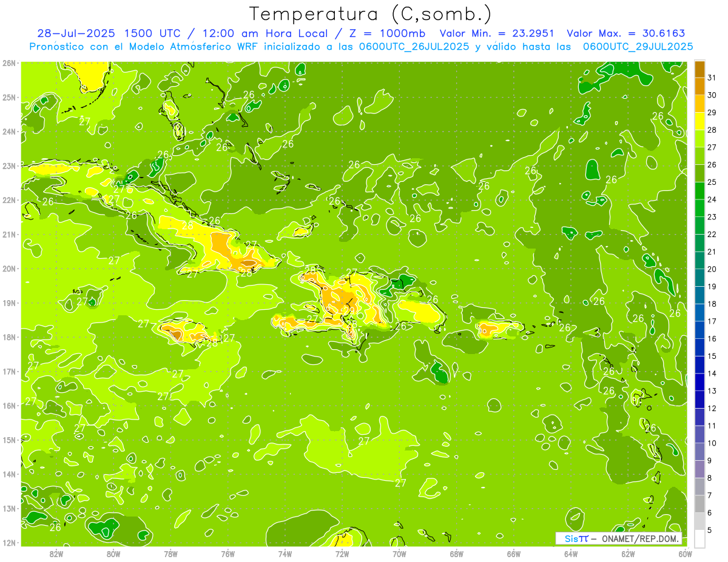Click the "1500 UTC" time text
728x562 pixels.
point(154,33)
